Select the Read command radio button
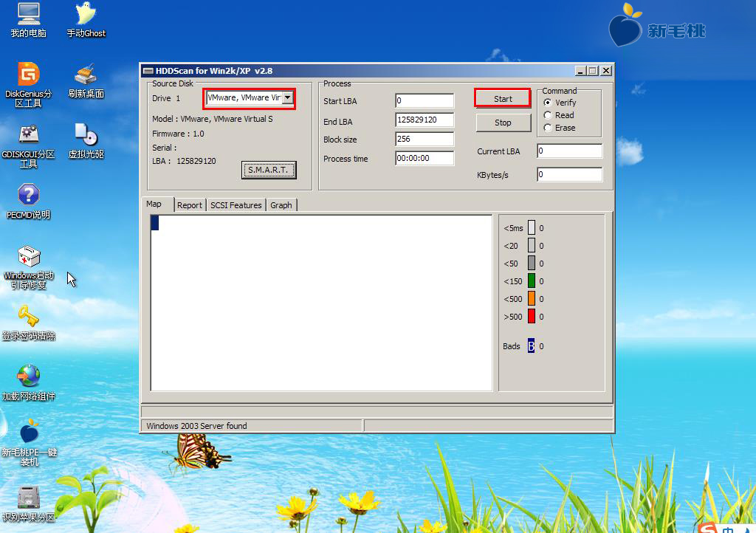 (548, 115)
